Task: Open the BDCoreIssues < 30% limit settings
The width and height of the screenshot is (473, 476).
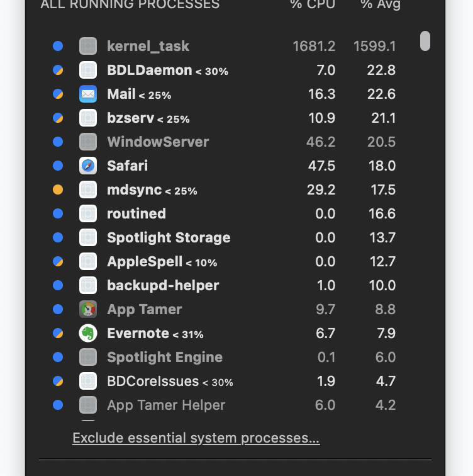Action: pos(218,382)
